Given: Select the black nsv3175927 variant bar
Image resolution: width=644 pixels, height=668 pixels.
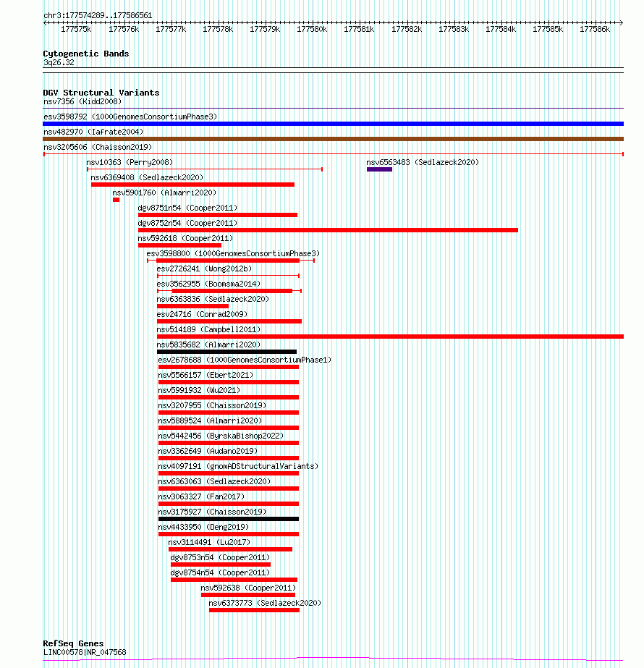Looking at the screenshot, I should click(229, 519).
